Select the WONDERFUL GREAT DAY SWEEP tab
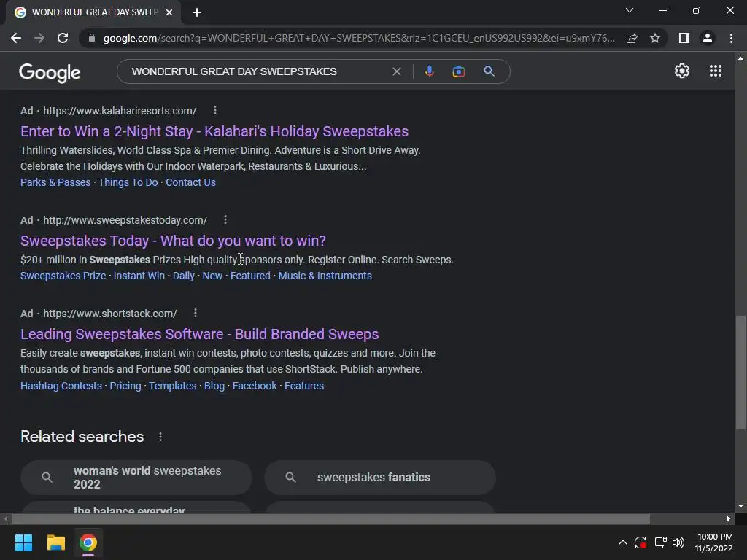 tap(94, 12)
